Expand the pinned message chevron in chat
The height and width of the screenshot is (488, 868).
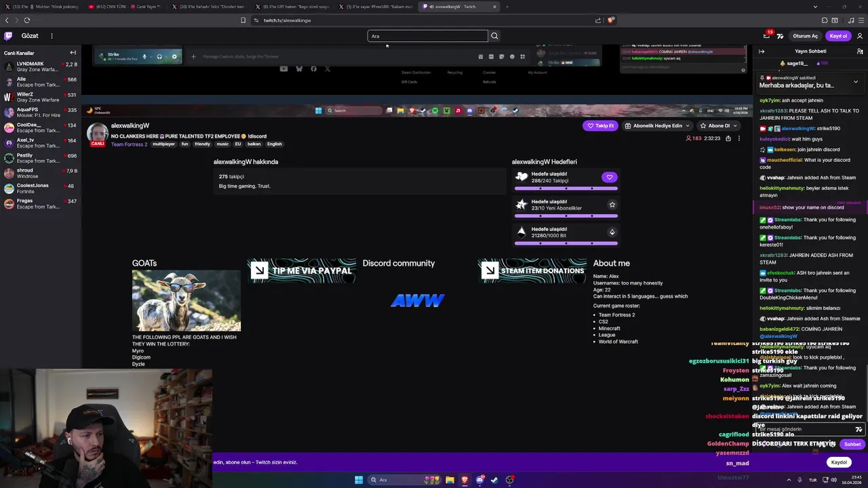tap(856, 81)
